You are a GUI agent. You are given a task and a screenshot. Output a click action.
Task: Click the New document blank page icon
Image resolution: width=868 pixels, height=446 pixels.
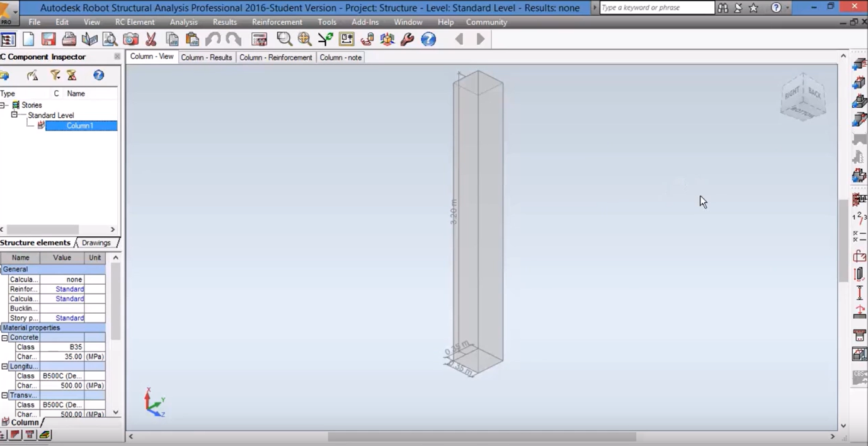(x=28, y=39)
